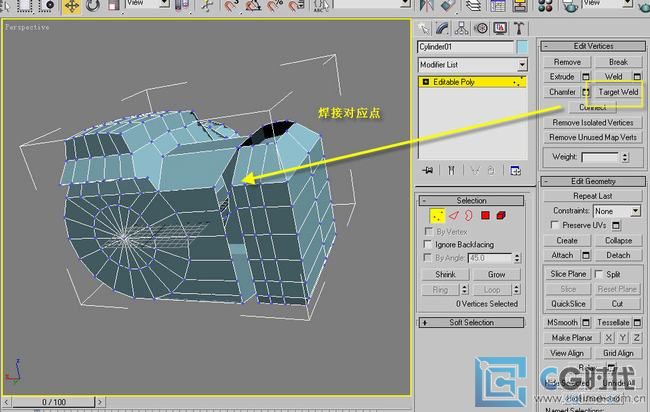Screen dimensions: 650x412
Task: Click the Break button
Action: (618, 62)
